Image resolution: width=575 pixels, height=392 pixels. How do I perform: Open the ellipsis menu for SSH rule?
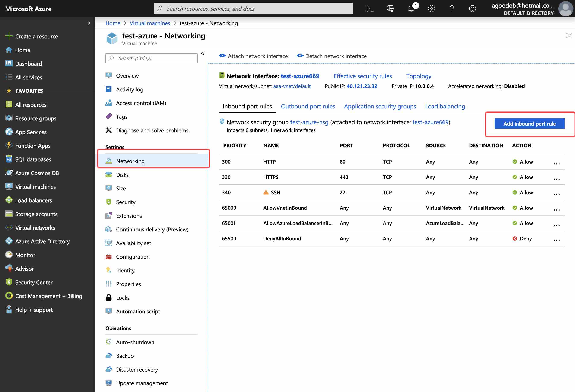click(556, 194)
